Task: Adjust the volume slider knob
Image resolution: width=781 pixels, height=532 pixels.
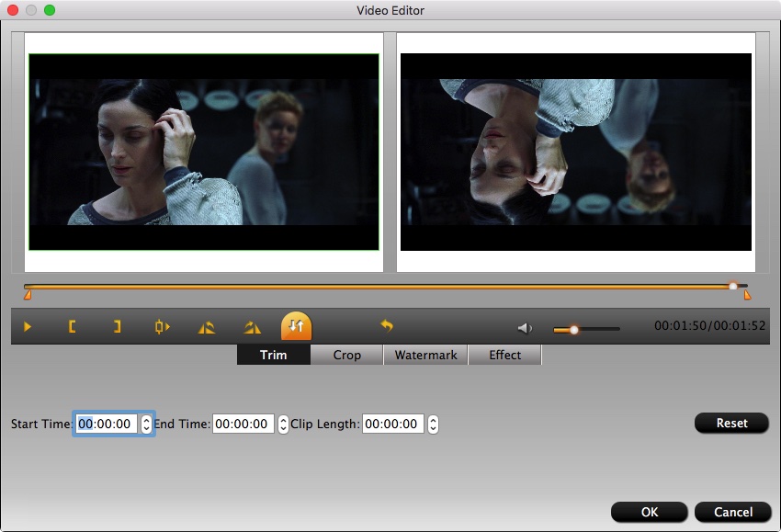Action: click(x=574, y=329)
